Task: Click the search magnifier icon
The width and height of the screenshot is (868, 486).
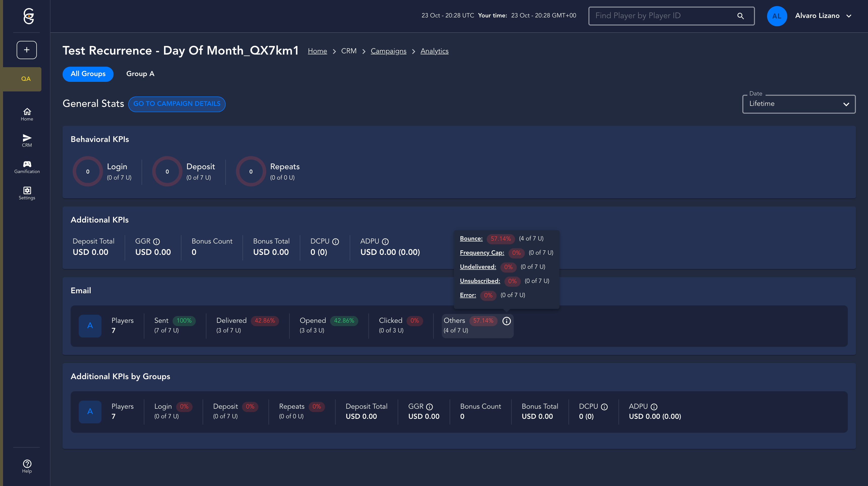Action: pyautogui.click(x=740, y=16)
